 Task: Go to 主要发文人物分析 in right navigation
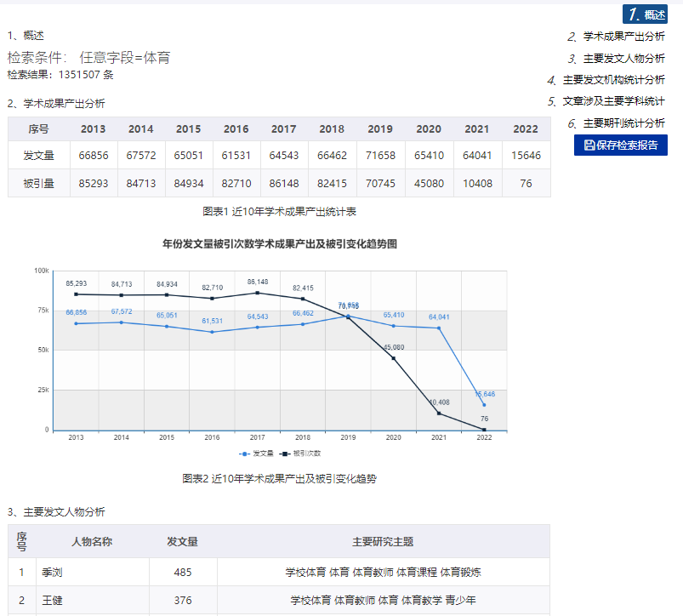tap(623, 59)
